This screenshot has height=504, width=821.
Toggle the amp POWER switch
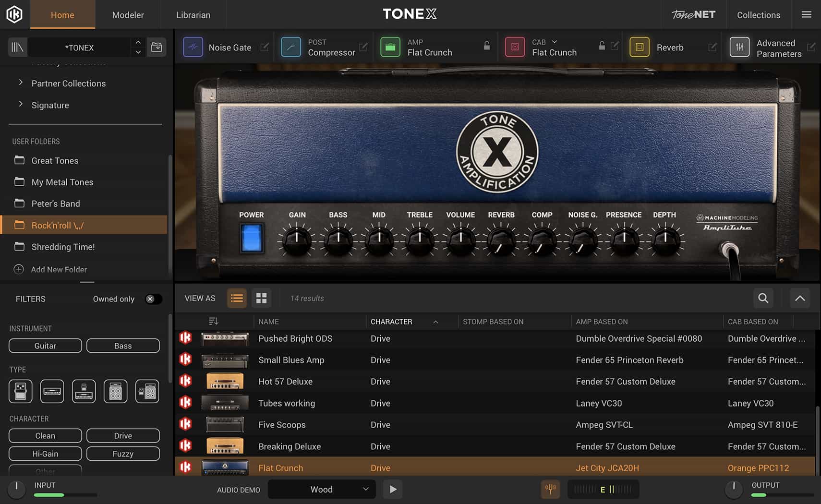click(252, 238)
